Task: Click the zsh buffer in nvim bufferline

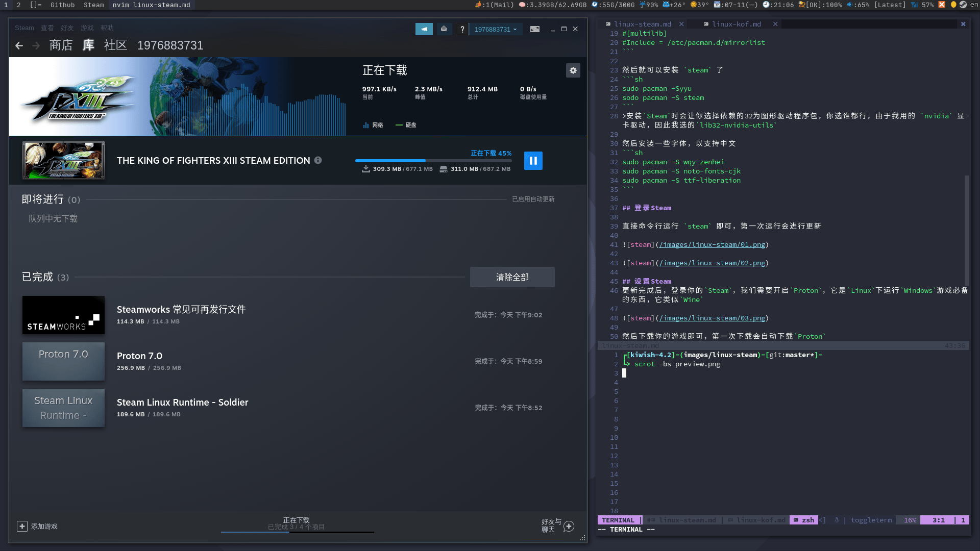Action: pyautogui.click(x=804, y=520)
